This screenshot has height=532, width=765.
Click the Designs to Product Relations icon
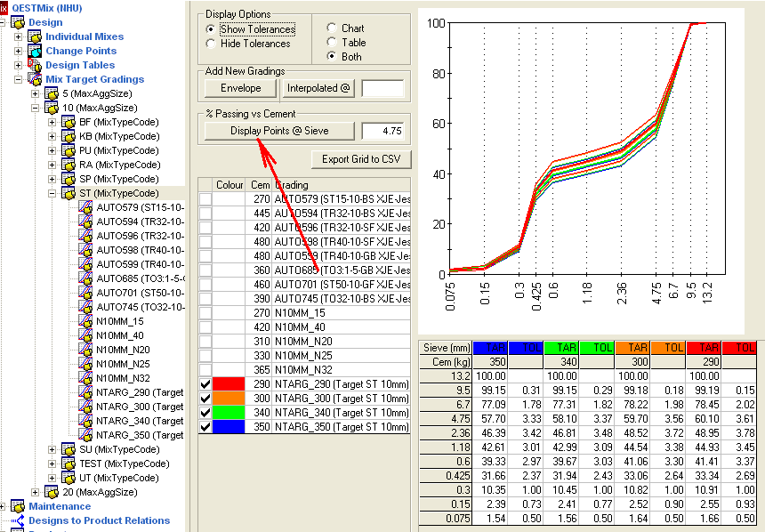point(19,520)
